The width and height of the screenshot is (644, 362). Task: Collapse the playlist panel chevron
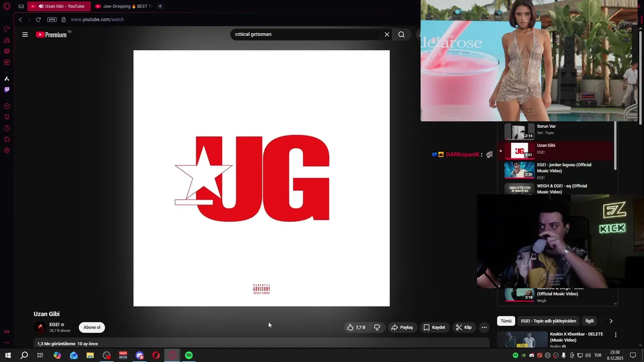pyautogui.click(x=615, y=303)
